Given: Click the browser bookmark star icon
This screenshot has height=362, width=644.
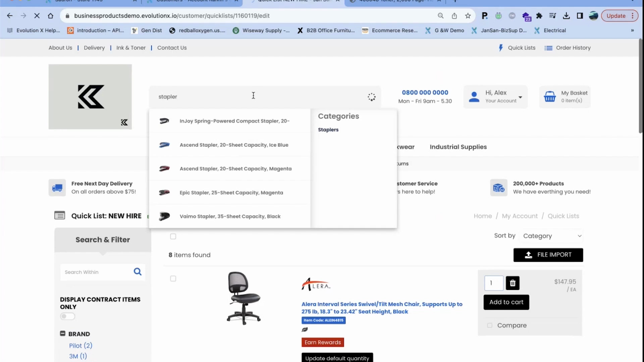Looking at the screenshot, I should tap(468, 16).
